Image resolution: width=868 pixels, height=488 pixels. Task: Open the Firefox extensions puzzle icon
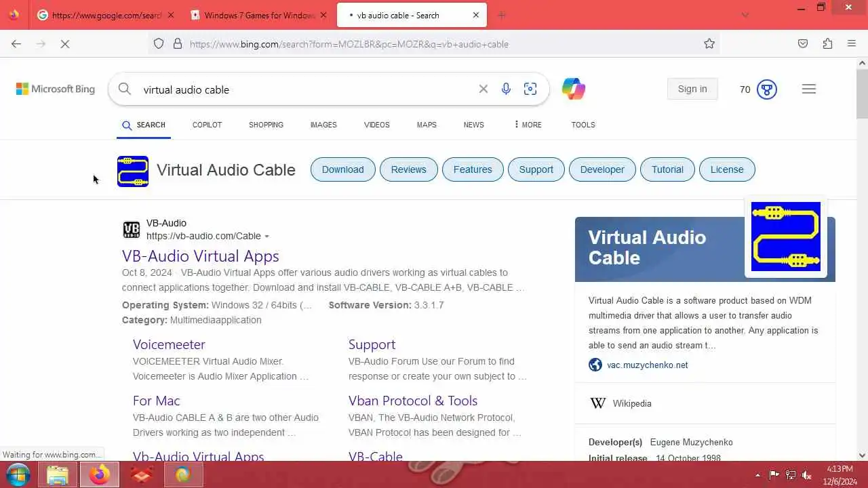point(827,44)
